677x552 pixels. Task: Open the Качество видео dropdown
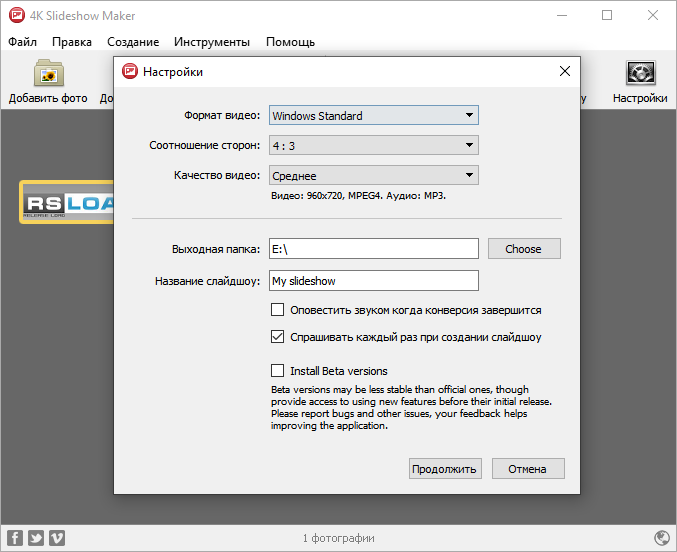click(373, 175)
